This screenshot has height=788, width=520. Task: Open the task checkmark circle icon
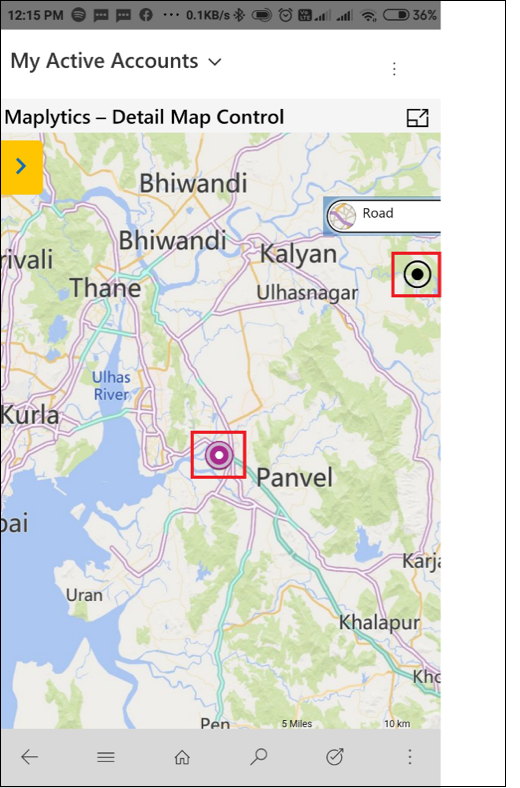click(x=335, y=757)
